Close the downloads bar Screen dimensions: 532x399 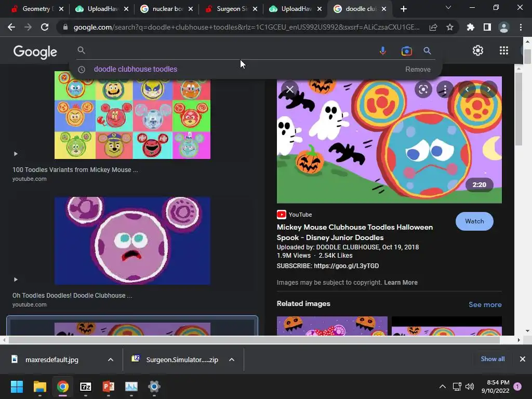coord(523,359)
